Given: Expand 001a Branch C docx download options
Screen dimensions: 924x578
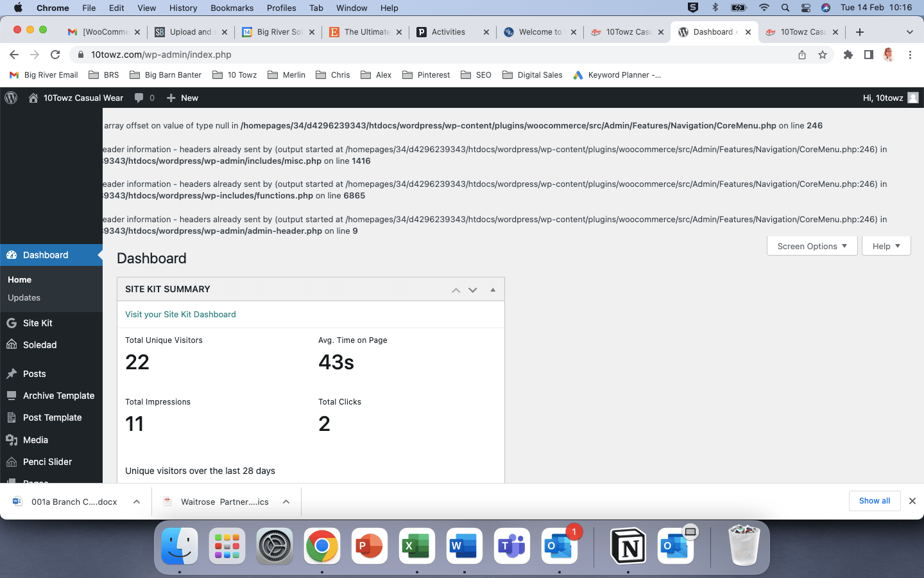Looking at the screenshot, I should (137, 502).
